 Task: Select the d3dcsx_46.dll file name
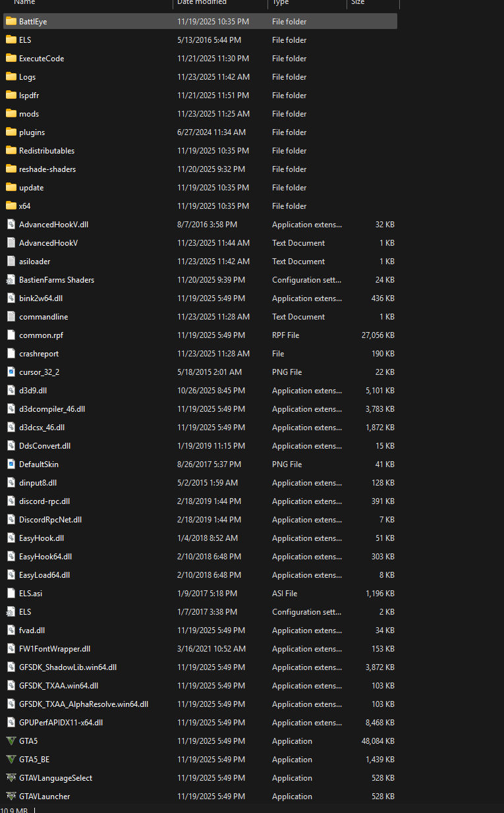[x=42, y=428]
